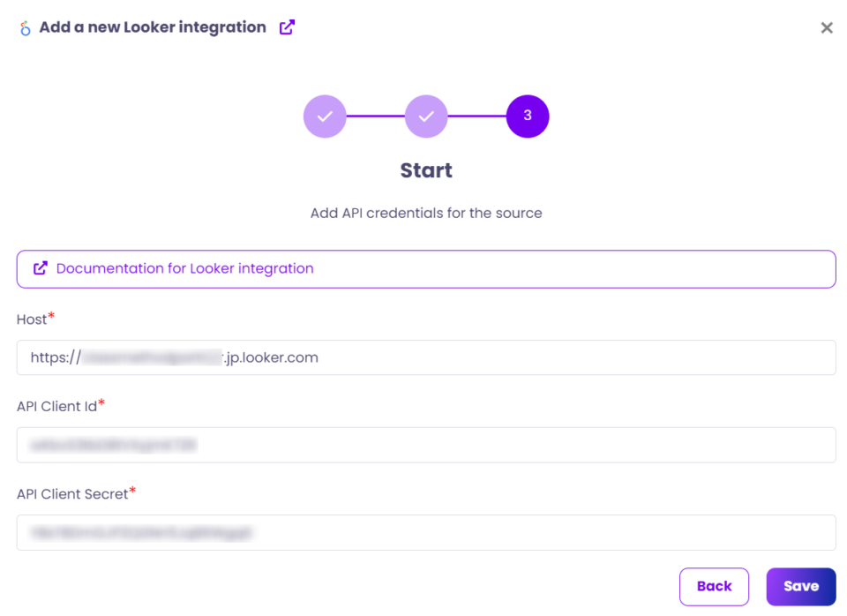Close the Add a new Looker integration dialog
This screenshot has height=616, width=847.
pyautogui.click(x=827, y=27)
